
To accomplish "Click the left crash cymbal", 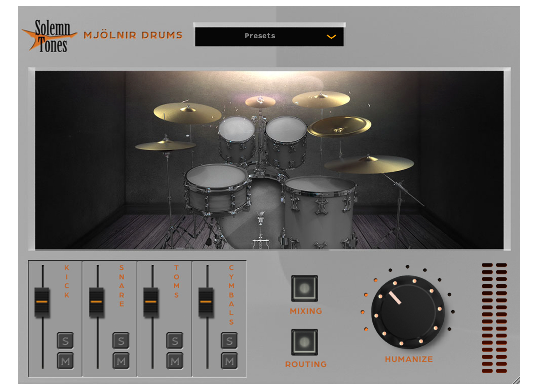I will tap(187, 113).
